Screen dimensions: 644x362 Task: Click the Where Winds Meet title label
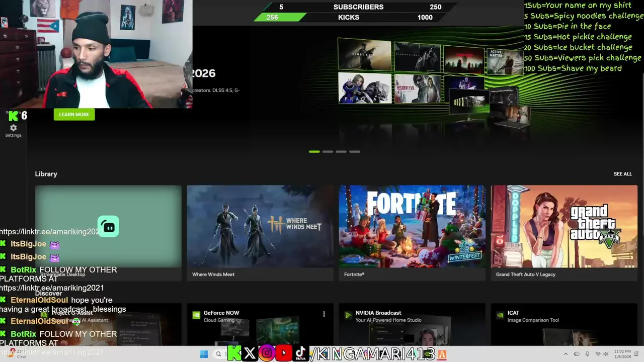point(213,275)
